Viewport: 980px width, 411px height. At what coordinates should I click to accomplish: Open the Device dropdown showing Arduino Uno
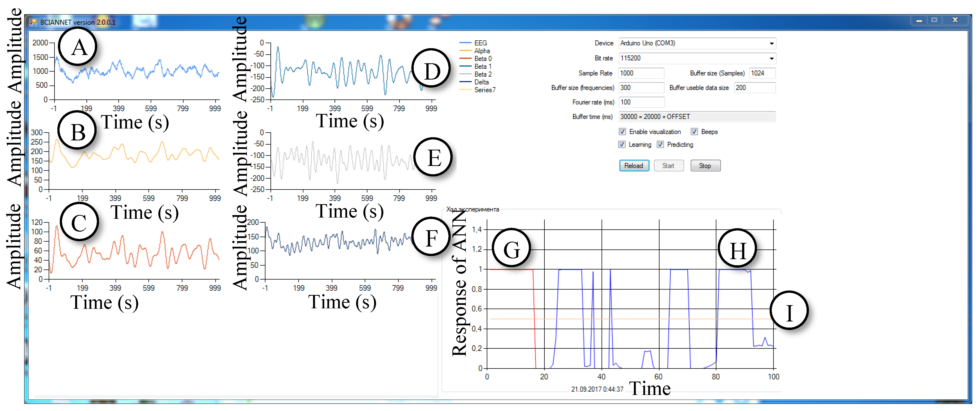(x=771, y=43)
